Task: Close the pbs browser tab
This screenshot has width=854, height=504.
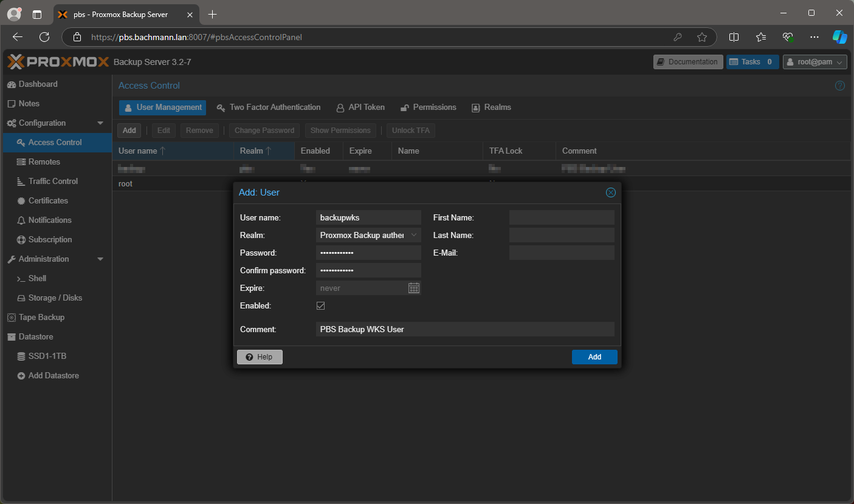Action: click(x=190, y=14)
